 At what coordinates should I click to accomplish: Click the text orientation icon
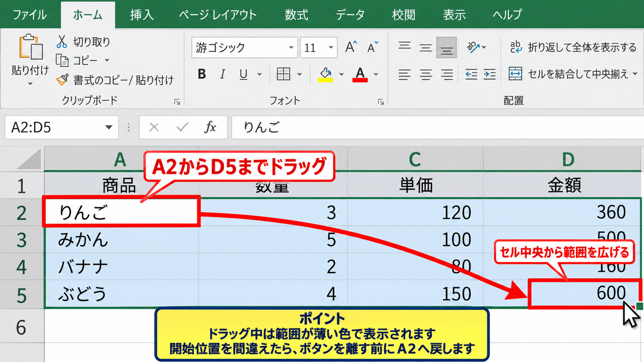473,47
